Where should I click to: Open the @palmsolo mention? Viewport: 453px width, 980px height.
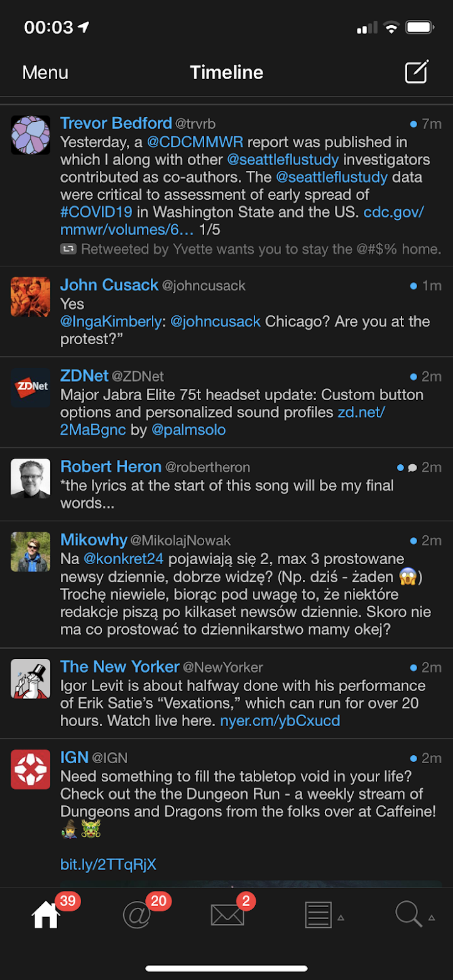[188, 430]
